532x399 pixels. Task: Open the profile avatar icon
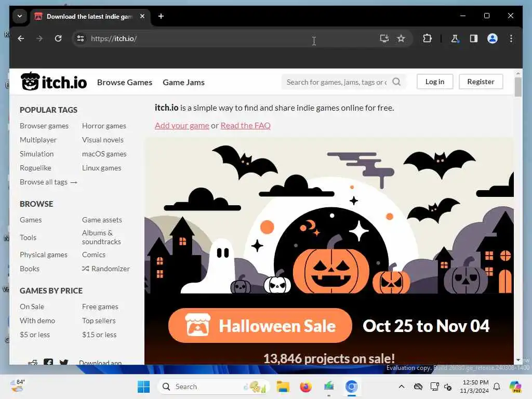[493, 38]
